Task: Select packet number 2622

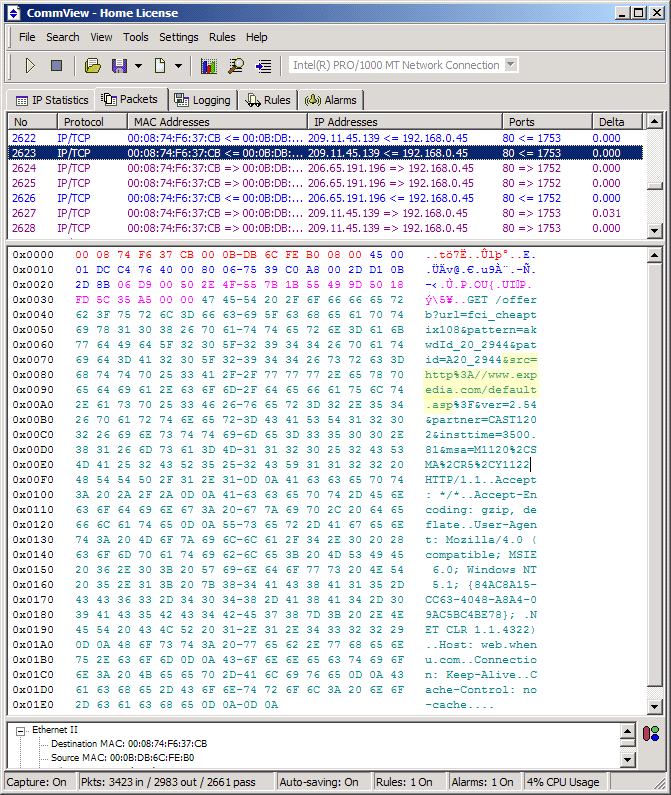Action: (326, 138)
